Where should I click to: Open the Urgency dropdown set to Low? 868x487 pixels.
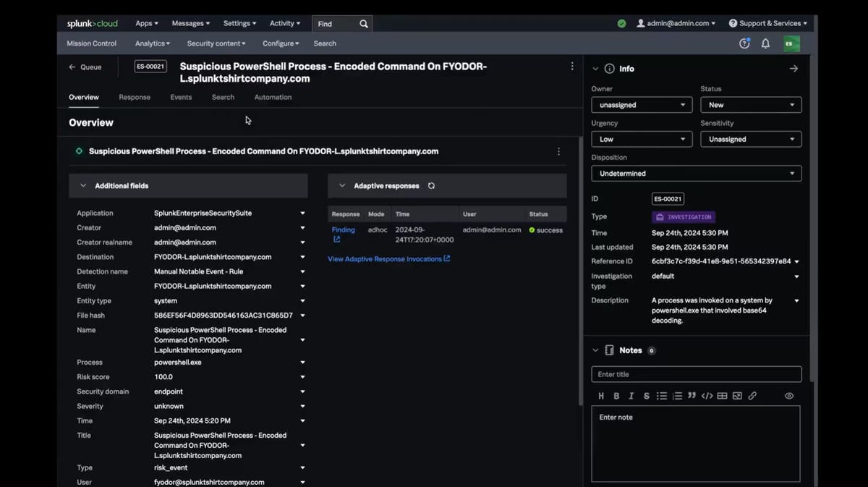[x=641, y=139]
